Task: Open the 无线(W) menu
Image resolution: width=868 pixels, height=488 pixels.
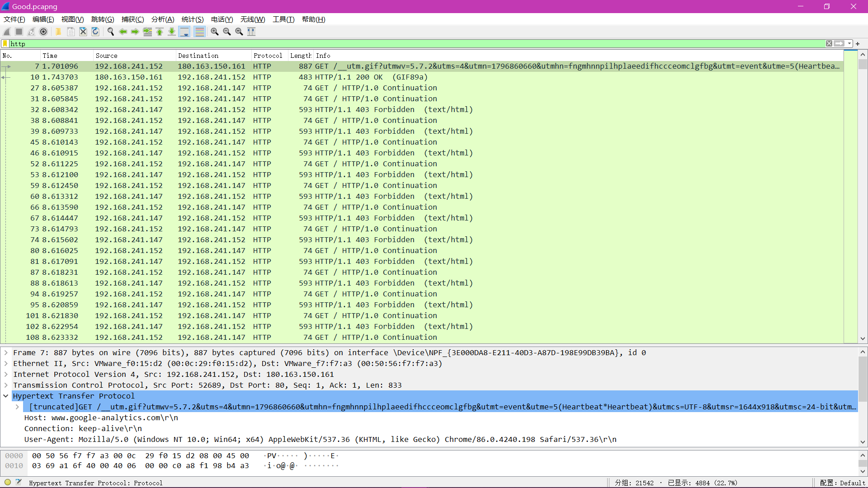Action: [x=253, y=19]
